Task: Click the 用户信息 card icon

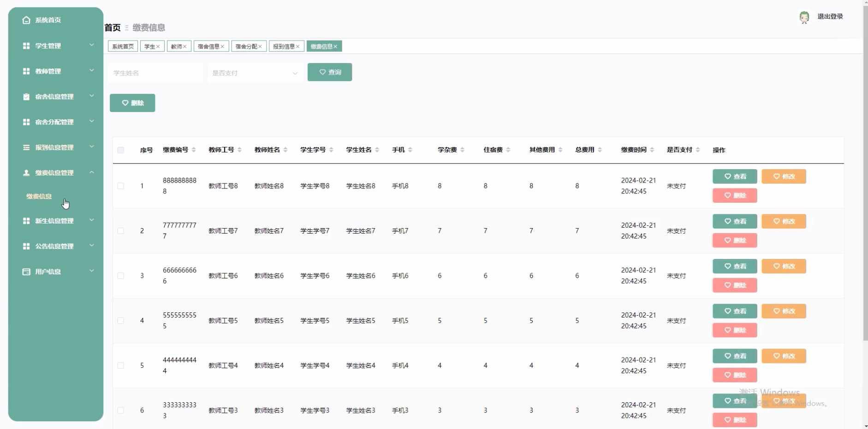Action: click(x=26, y=271)
